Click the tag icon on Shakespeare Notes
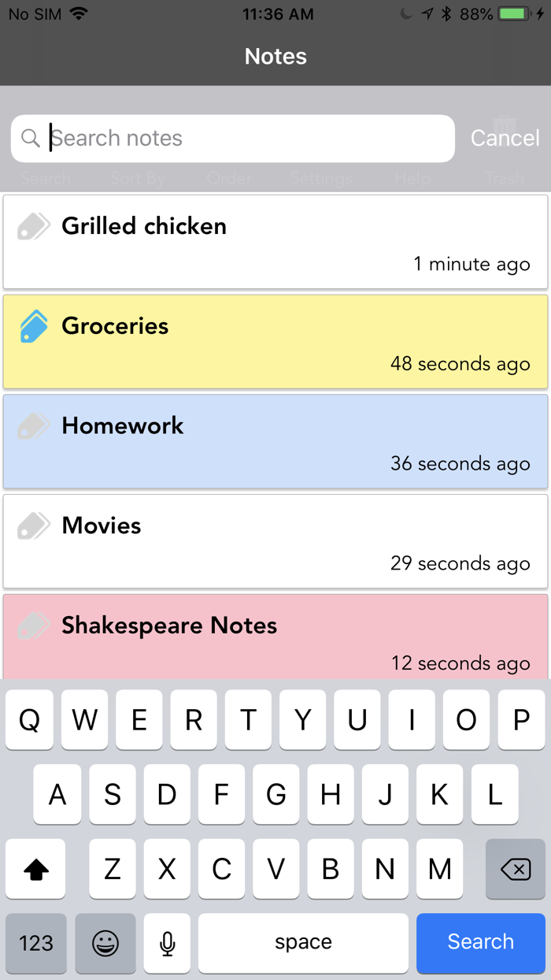Image resolution: width=551 pixels, height=980 pixels. (33, 625)
